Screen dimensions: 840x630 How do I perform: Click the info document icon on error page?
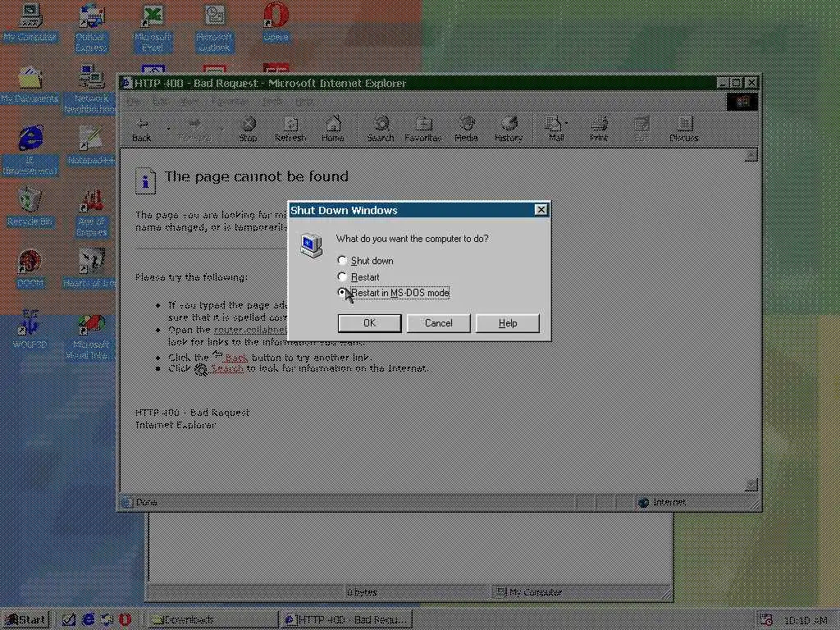[x=146, y=180]
